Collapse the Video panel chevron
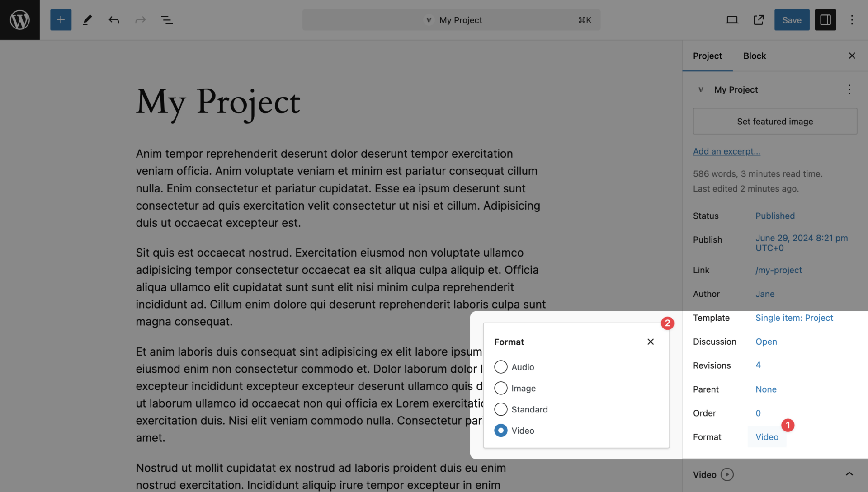The image size is (868, 492). [x=849, y=474]
